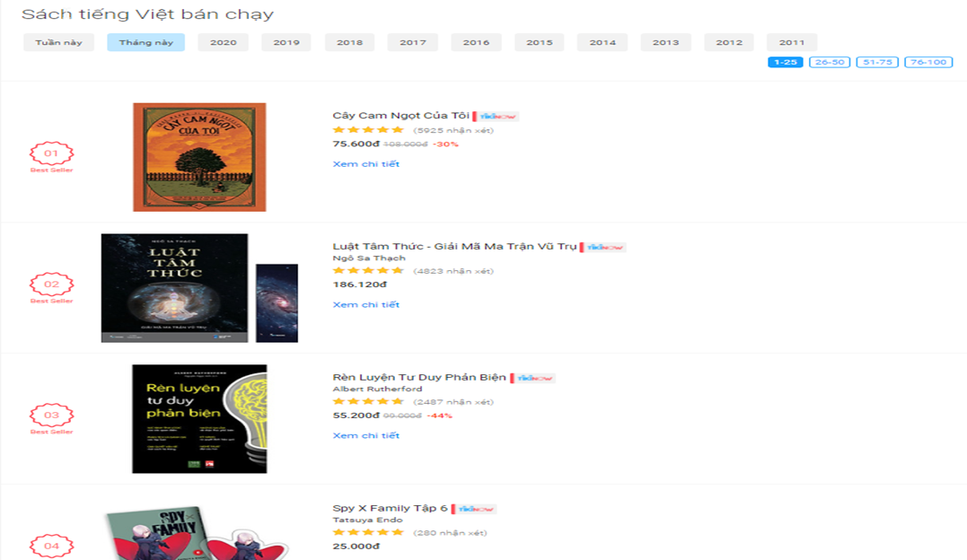Go to results page 76-100
Screen dimensions: 967x560
point(928,62)
